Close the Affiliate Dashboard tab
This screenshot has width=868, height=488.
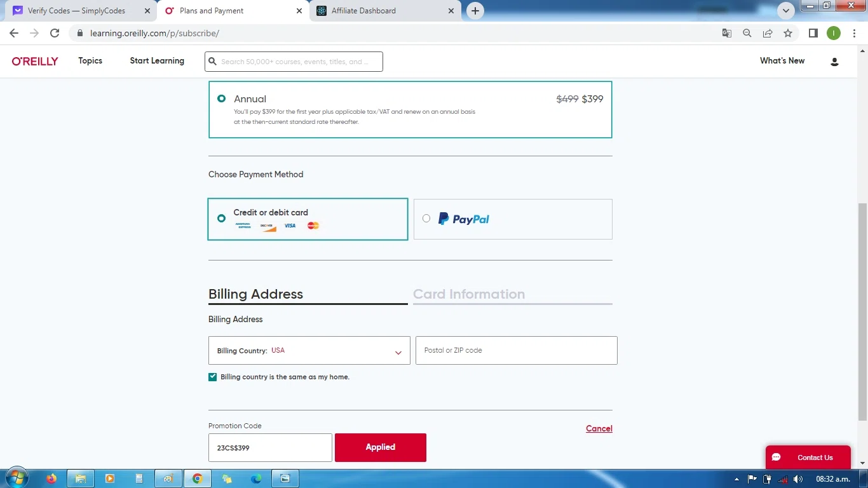pos(451,11)
